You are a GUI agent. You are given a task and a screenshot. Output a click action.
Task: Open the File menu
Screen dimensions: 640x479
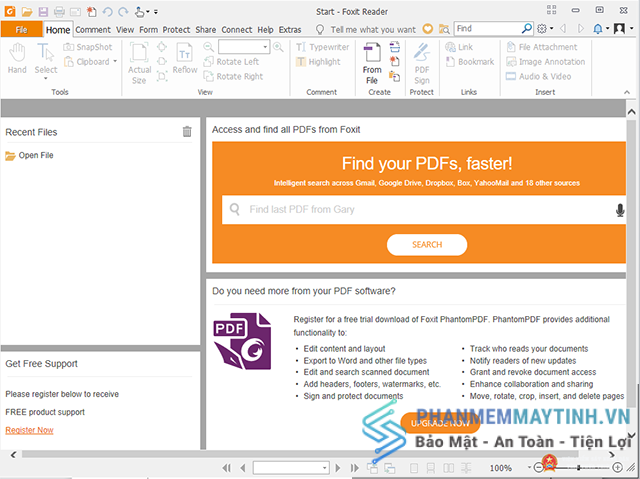tap(21, 29)
